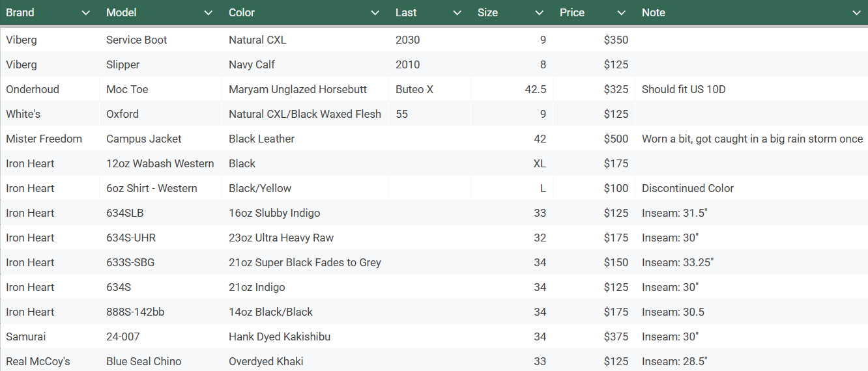Click the 'Worn a bit' rain storm note

752,139
